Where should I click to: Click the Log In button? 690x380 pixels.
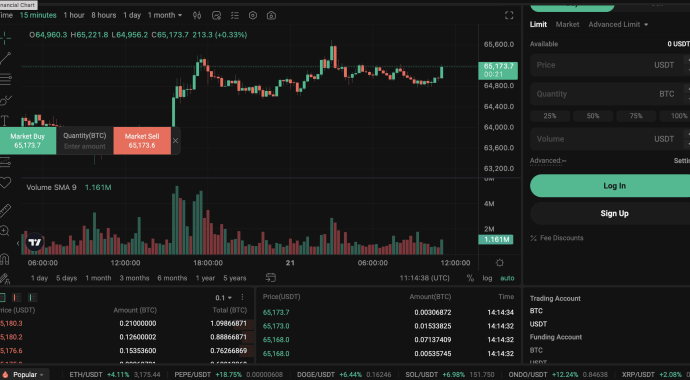[x=610, y=186]
